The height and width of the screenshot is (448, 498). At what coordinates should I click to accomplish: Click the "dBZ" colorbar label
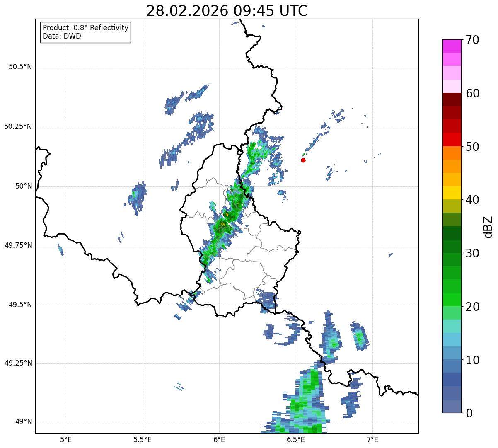click(x=488, y=227)
